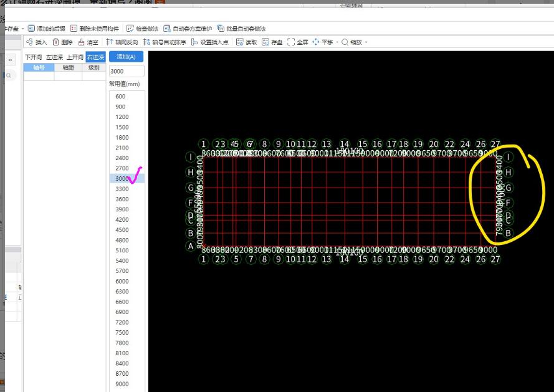Open the 缩放 dropdown arrow
Viewport: 554px width, 392px height.
coord(366,42)
